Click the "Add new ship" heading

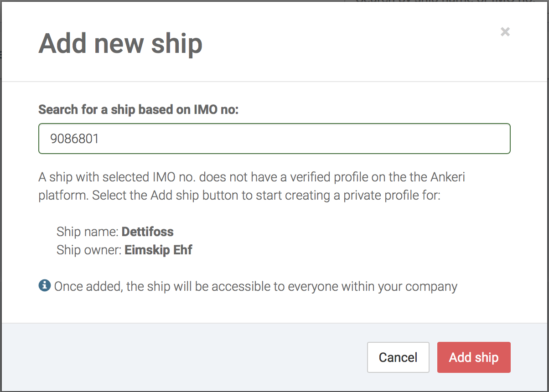(120, 44)
